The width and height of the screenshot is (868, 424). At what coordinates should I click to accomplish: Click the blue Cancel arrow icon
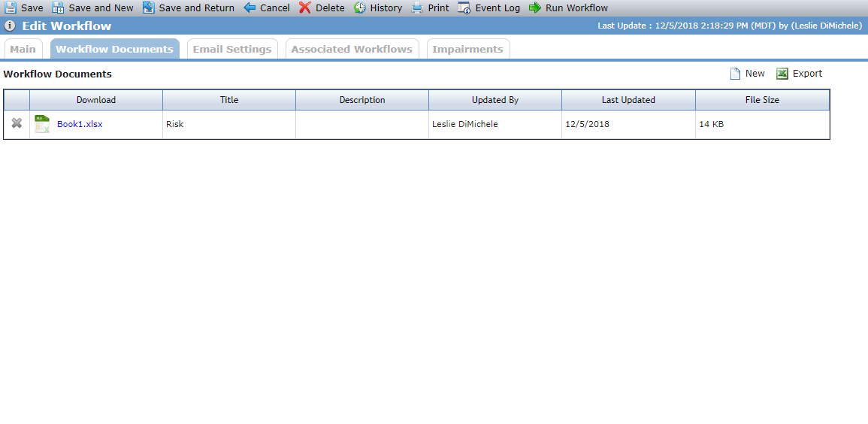250,8
